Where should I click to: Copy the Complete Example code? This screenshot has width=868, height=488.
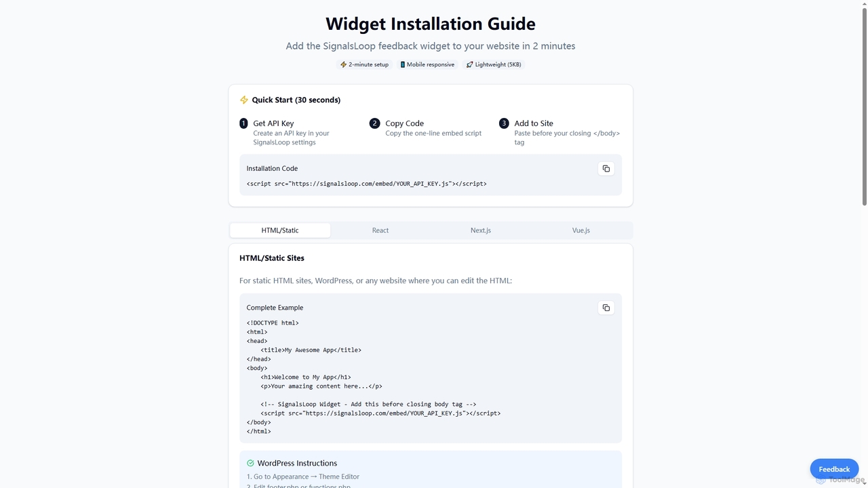(x=606, y=308)
